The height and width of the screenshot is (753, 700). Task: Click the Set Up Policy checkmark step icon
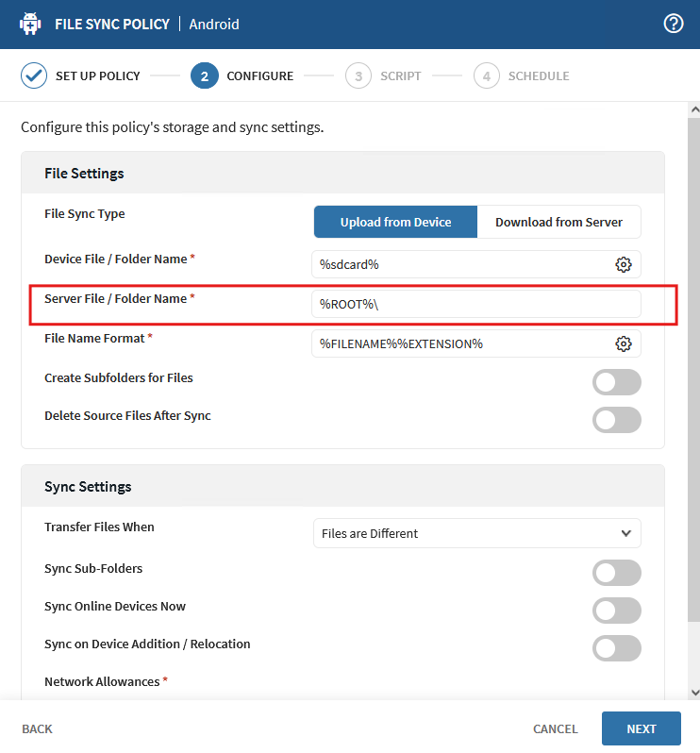click(34, 75)
